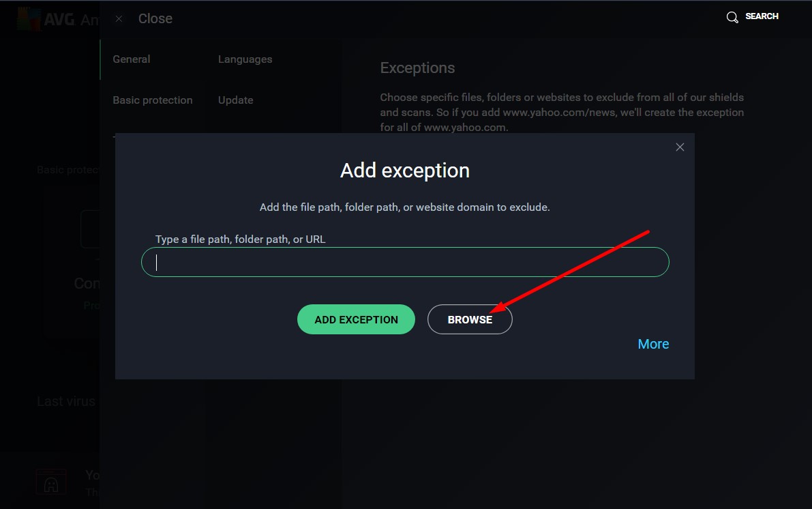
Task: Click the AVG logo icon
Action: [x=29, y=19]
